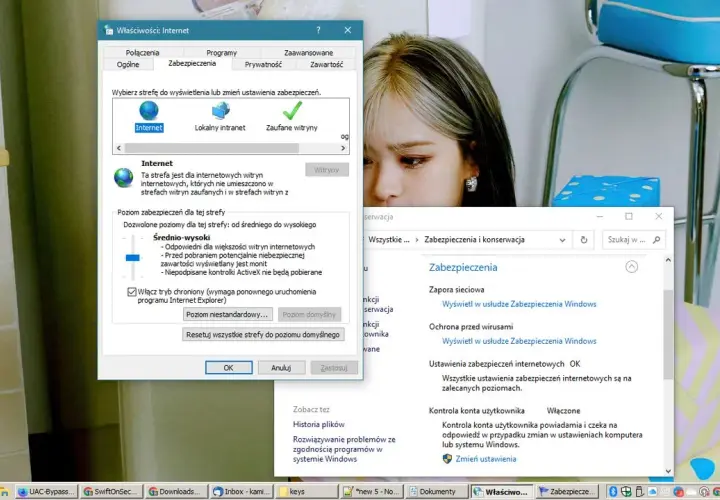The height and width of the screenshot is (500, 720).
Task: Click the Ustawienia zabezpieczeń internetowych label
Action: [496, 364]
